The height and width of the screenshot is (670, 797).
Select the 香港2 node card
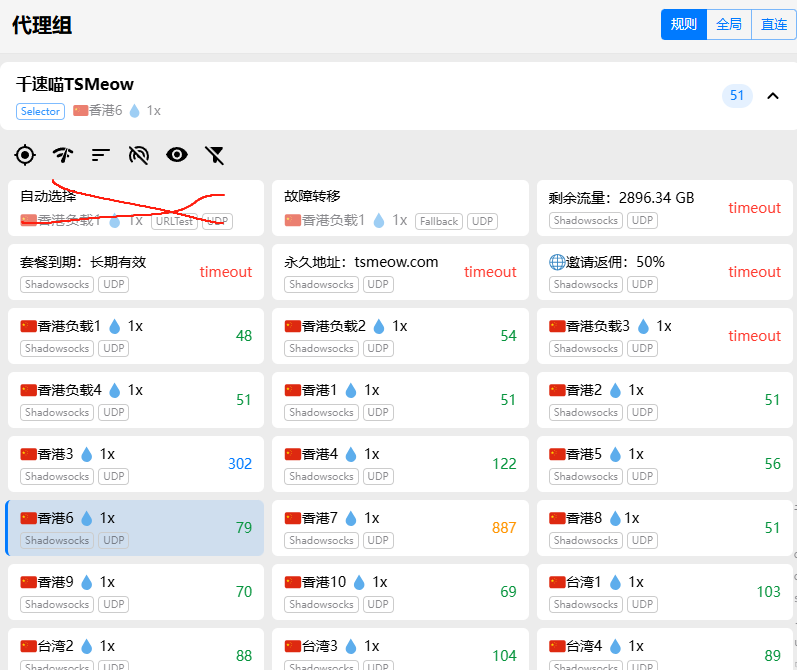[x=665, y=400]
